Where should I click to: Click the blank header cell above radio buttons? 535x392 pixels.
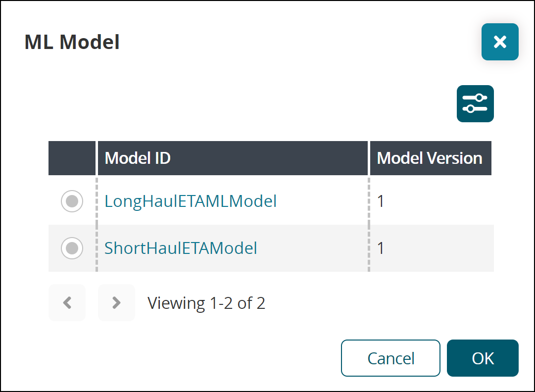72,158
